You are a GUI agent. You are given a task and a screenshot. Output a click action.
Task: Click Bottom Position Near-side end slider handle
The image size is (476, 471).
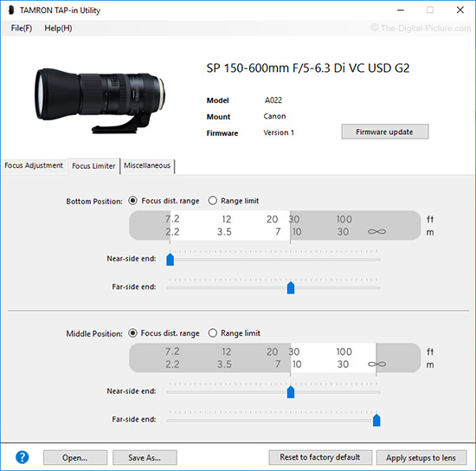pyautogui.click(x=170, y=260)
